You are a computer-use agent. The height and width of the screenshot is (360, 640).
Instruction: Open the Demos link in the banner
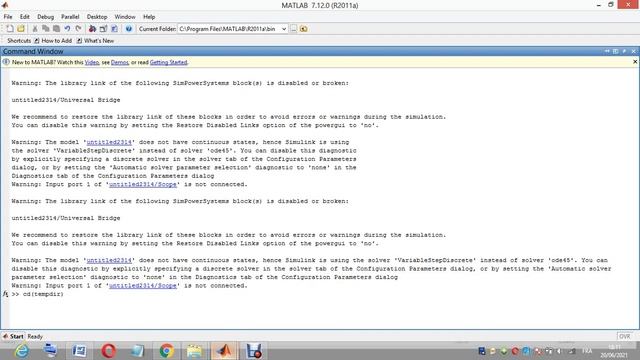coord(120,62)
